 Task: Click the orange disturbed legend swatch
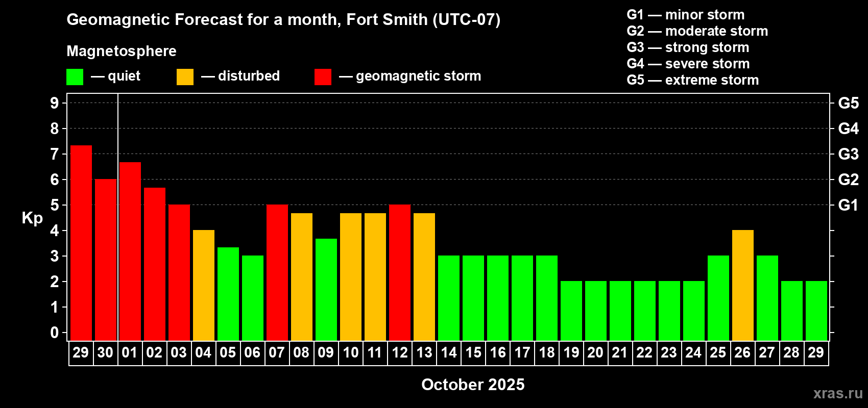tap(185, 77)
